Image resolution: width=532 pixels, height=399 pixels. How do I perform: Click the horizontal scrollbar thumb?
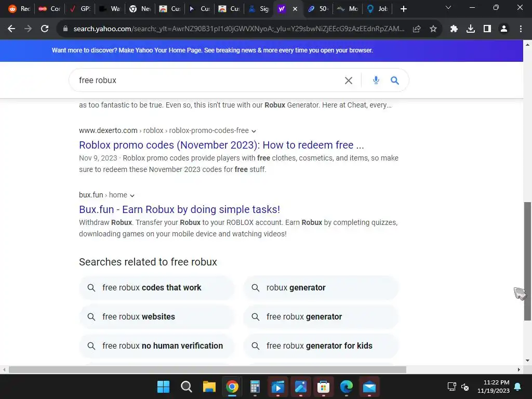point(207,369)
